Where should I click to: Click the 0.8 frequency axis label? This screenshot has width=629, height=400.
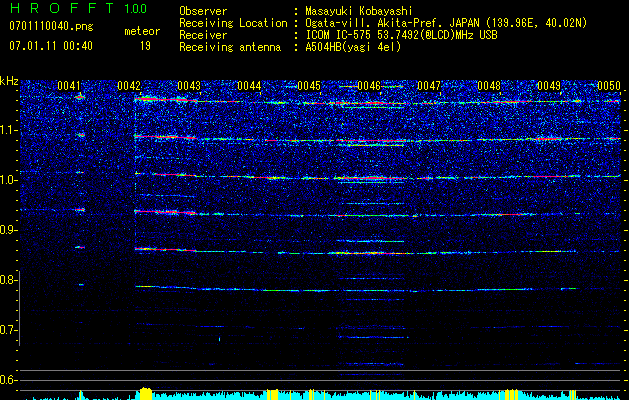(x=9, y=280)
